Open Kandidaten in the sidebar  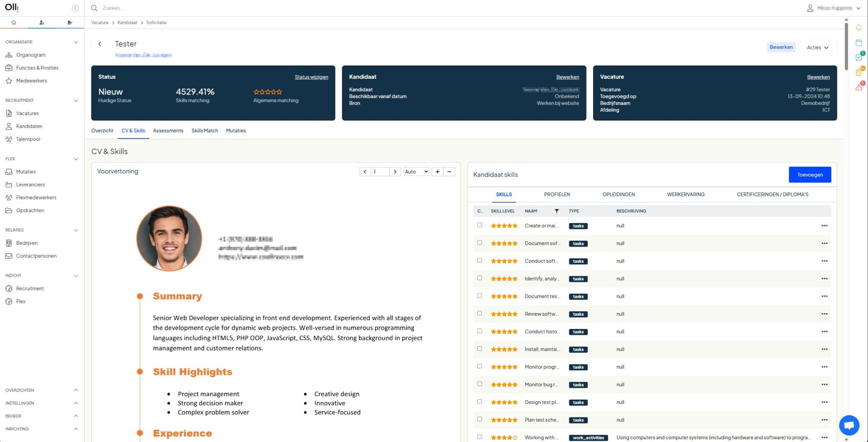29,126
